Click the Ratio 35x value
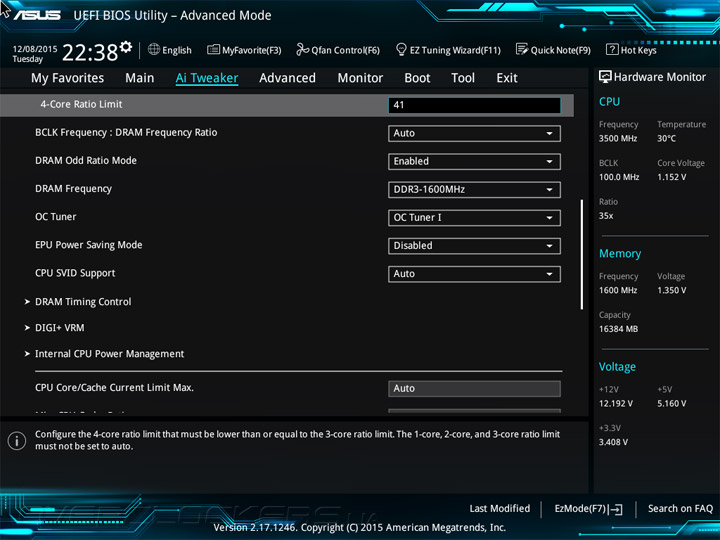This screenshot has width=720, height=540. (x=606, y=216)
